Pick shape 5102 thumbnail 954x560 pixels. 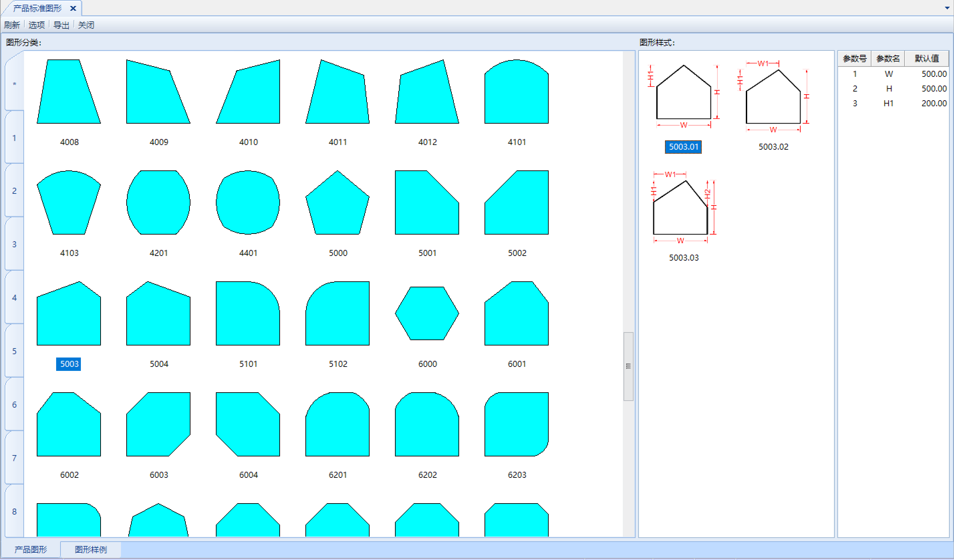(x=337, y=313)
